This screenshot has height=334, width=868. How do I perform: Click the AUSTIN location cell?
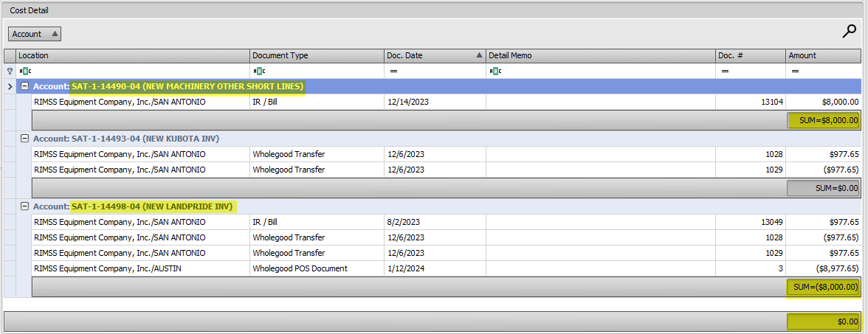[140, 268]
